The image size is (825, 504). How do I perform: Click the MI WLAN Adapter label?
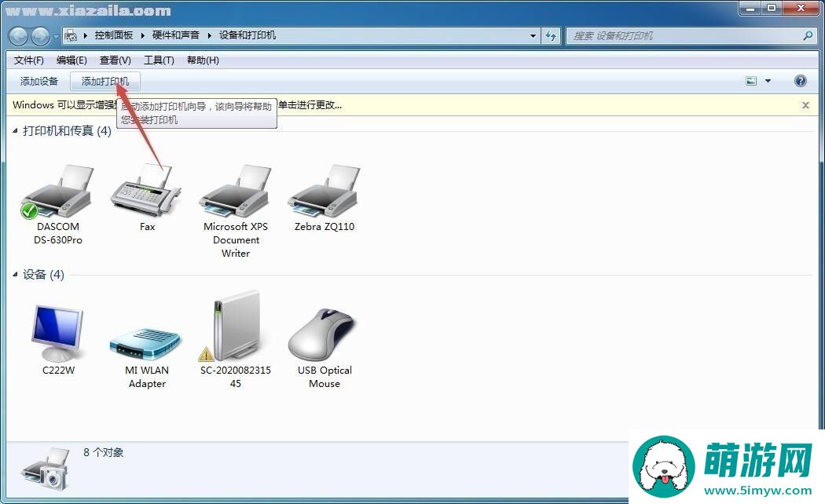[x=147, y=377]
